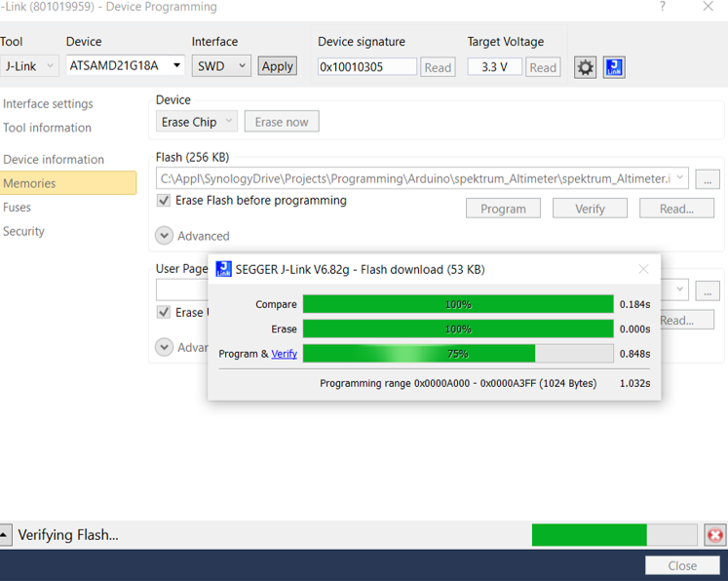Viewport: 728px width, 581px height.
Task: Click the Apply button
Action: (277, 66)
